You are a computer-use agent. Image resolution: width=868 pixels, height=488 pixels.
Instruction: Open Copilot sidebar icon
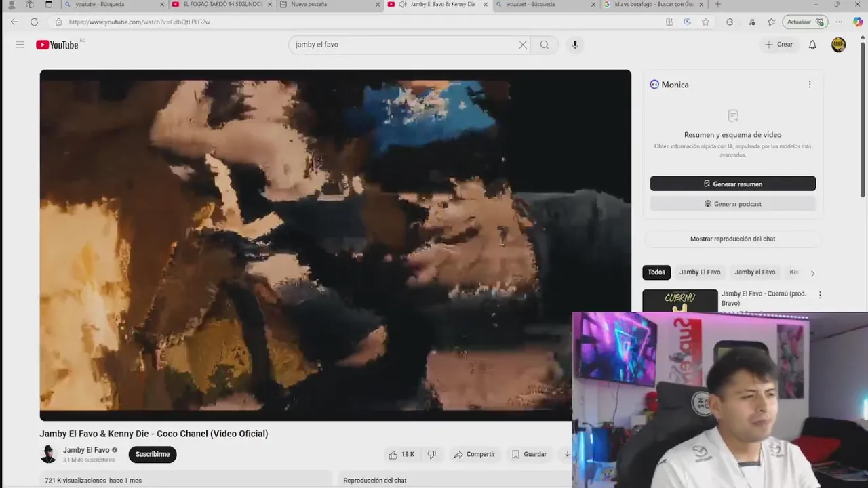pyautogui.click(x=858, y=22)
